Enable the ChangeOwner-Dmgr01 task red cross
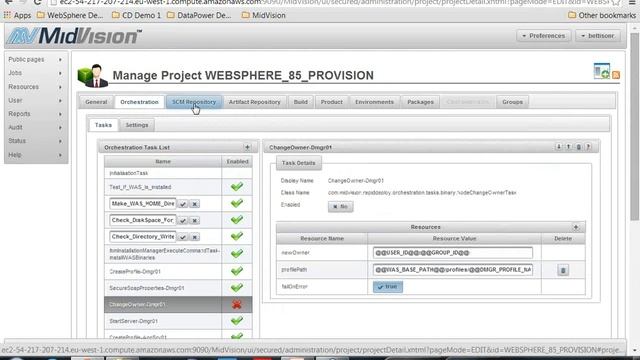This screenshot has height=360, width=640. (x=237, y=304)
